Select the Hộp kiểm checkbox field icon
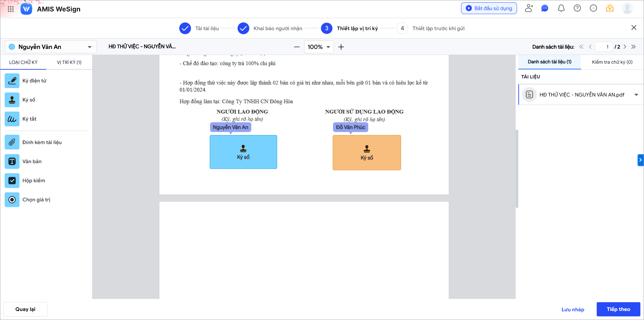The width and height of the screenshot is (644, 320). pyautogui.click(x=12, y=181)
